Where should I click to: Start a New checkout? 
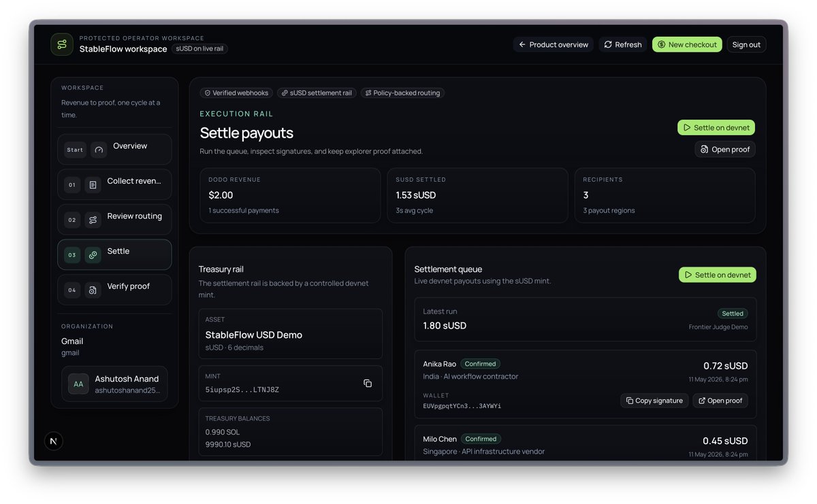(687, 44)
